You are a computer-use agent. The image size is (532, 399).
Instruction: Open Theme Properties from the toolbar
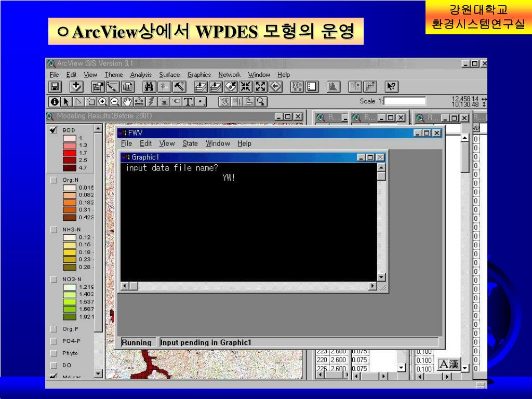pos(98,87)
